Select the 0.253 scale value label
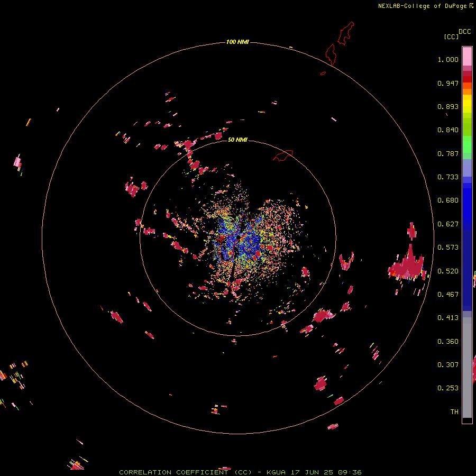Viewport: 476px width, 476px height. coord(448,388)
